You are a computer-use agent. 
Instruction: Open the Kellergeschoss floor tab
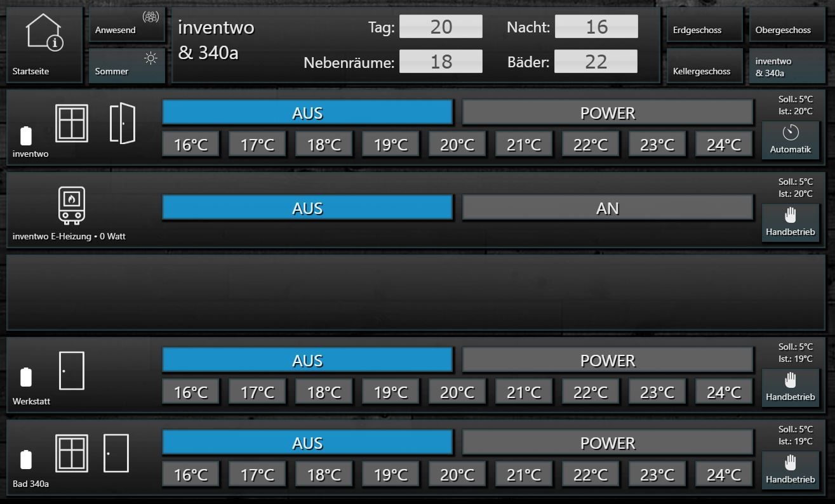click(705, 65)
